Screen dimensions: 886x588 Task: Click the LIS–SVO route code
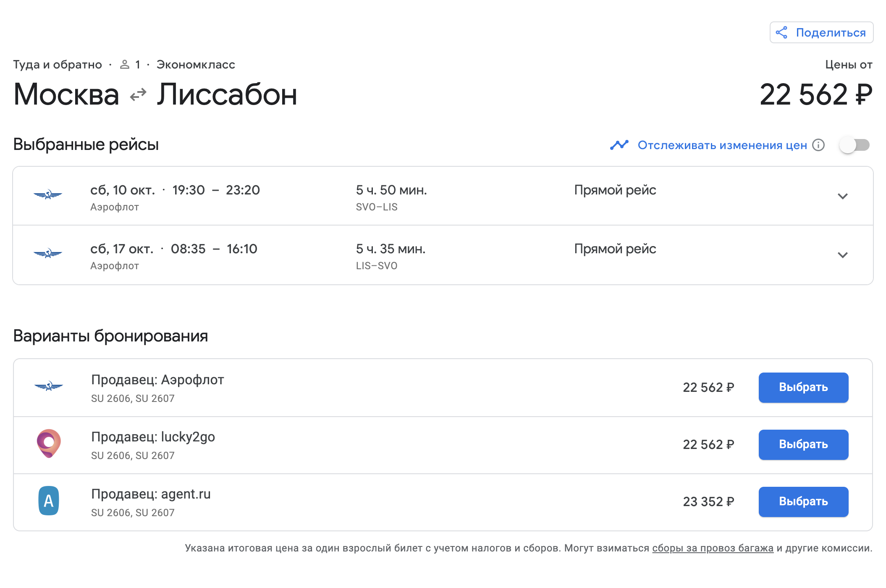coord(377,266)
